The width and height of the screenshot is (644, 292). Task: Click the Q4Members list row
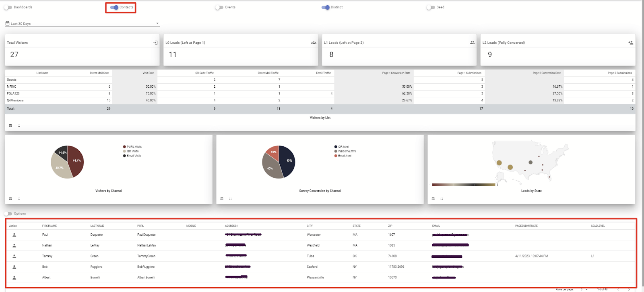click(x=320, y=100)
